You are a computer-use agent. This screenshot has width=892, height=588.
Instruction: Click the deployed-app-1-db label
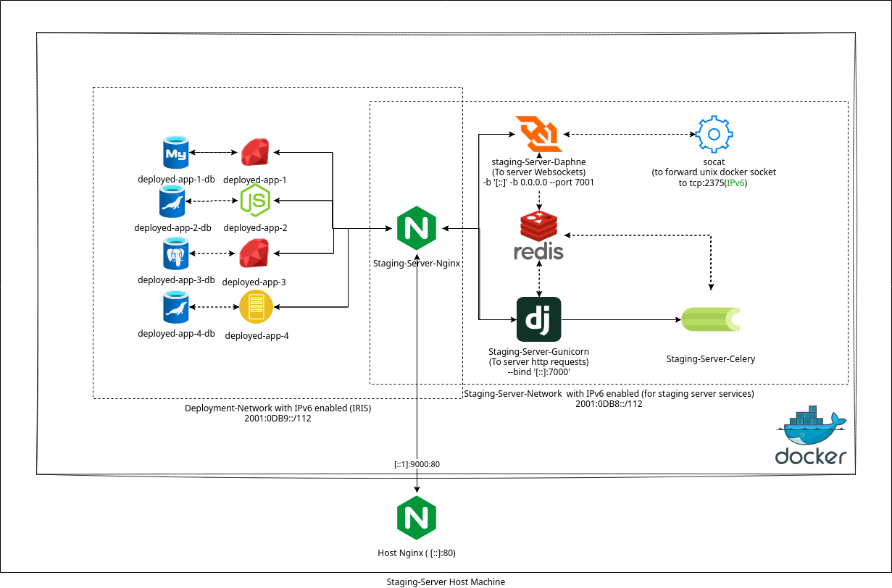pos(176,179)
